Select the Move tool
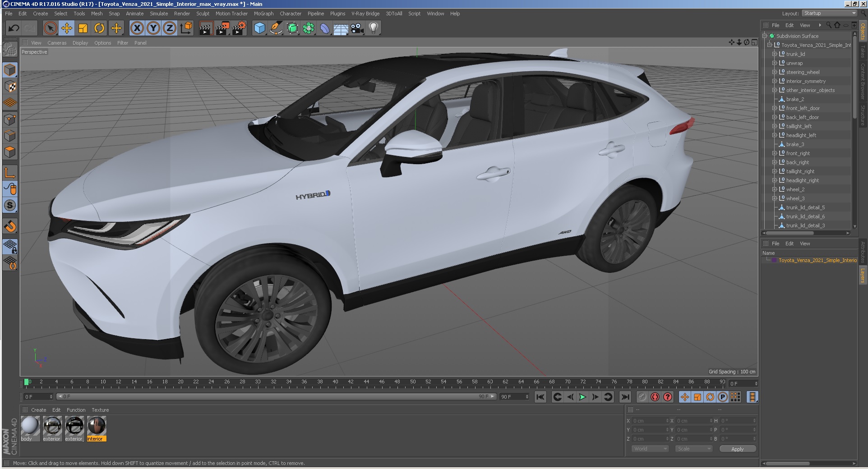The width and height of the screenshot is (868, 469). [x=67, y=28]
